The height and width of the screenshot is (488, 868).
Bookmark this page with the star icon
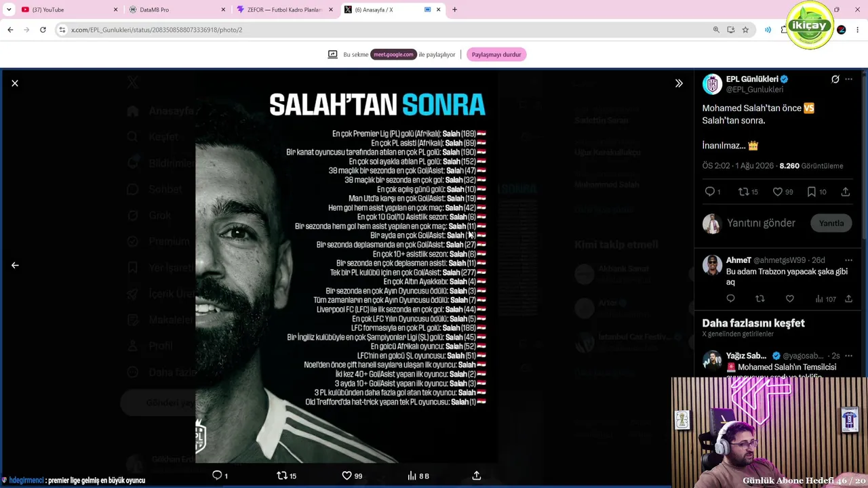745,30
